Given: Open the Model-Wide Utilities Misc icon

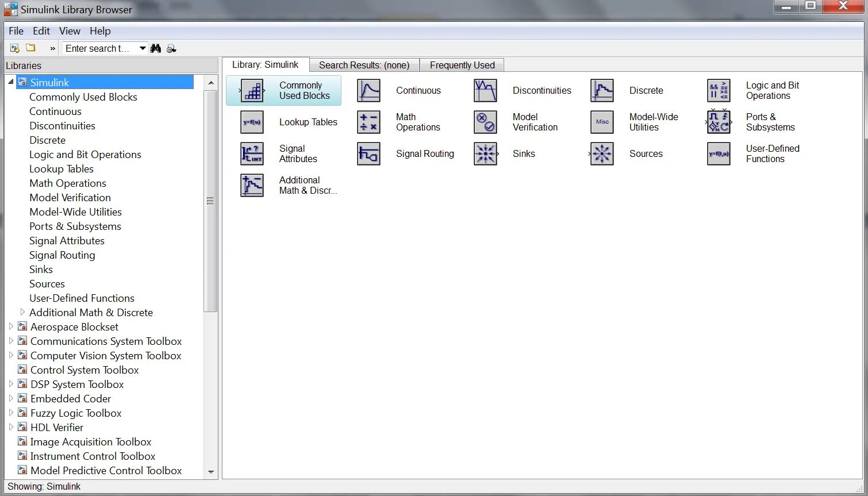Looking at the screenshot, I should click(602, 122).
